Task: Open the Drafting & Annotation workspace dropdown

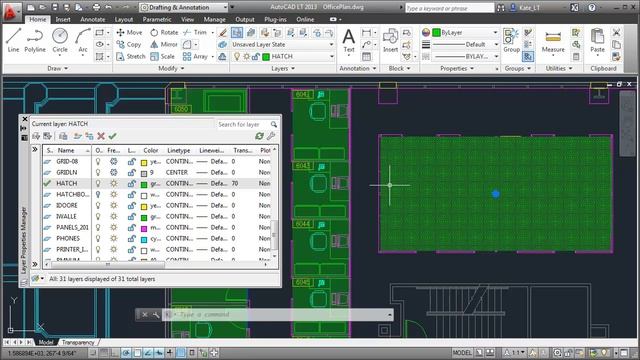Action: pyautogui.click(x=184, y=7)
